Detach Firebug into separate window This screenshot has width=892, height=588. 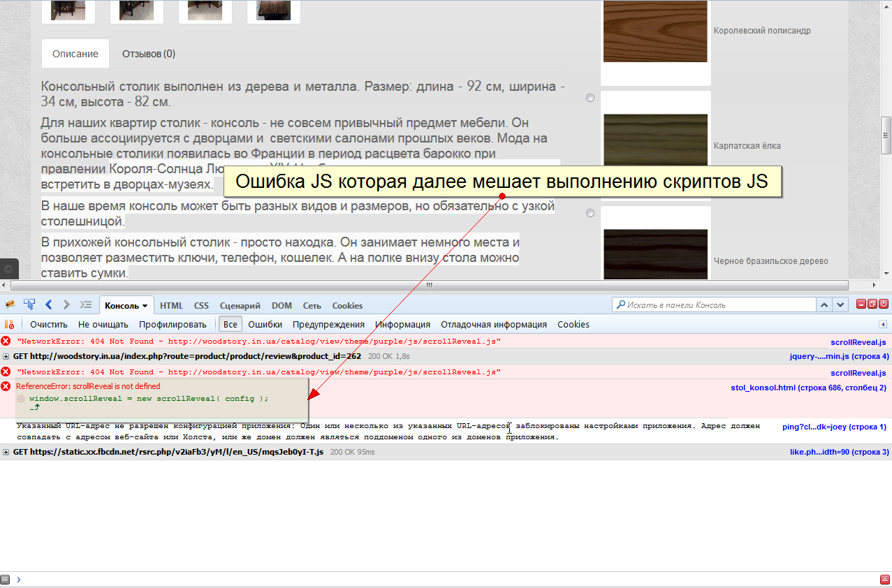(872, 304)
